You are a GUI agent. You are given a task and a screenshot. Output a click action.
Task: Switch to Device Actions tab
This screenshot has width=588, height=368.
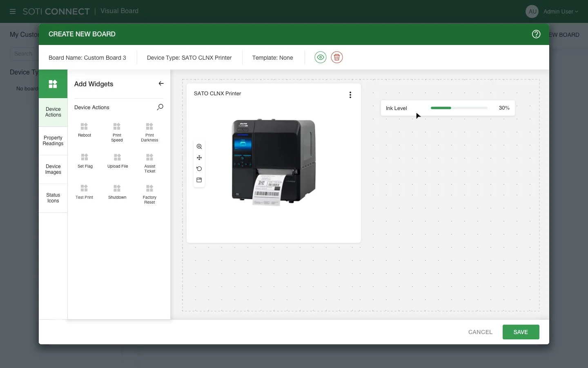pos(53,112)
